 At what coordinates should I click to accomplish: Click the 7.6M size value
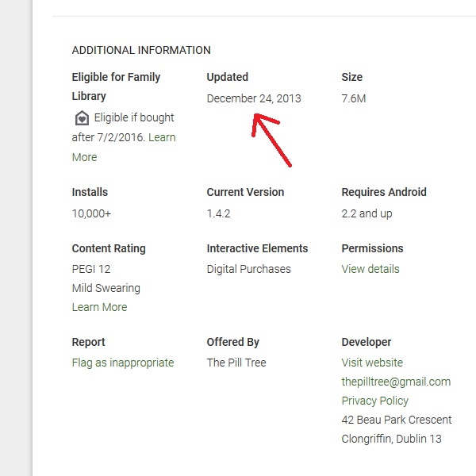pyautogui.click(x=354, y=98)
